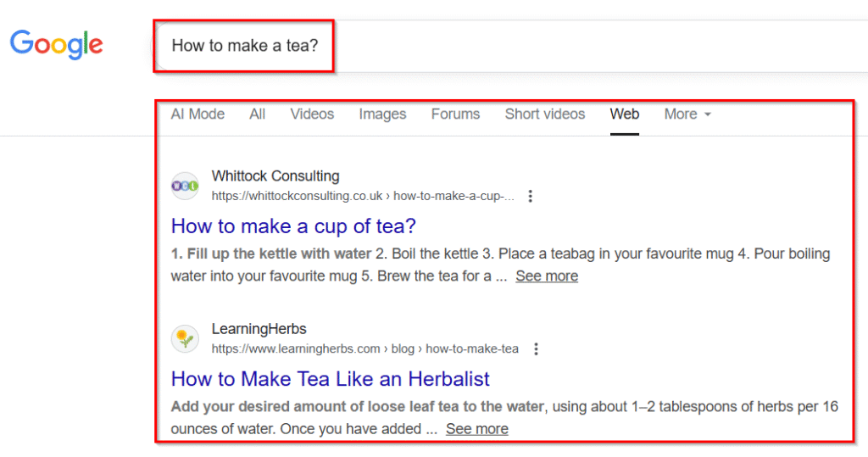
Task: Open the Whittock Consulting result options menu
Action: tap(531, 196)
